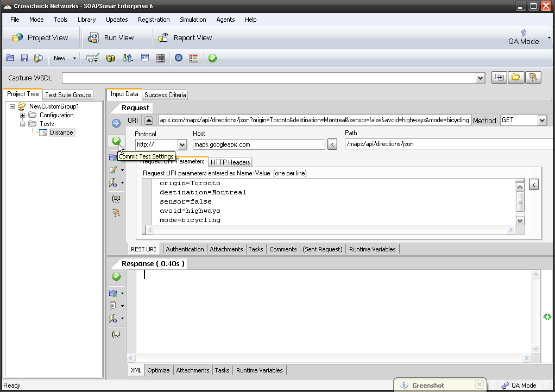
Task: Open the Mode menu
Action: (x=36, y=20)
